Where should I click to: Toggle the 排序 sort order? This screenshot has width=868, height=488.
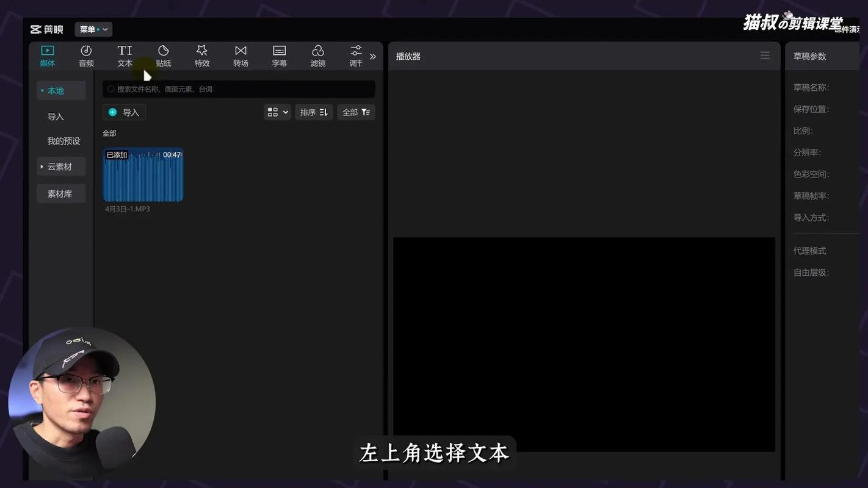[314, 112]
